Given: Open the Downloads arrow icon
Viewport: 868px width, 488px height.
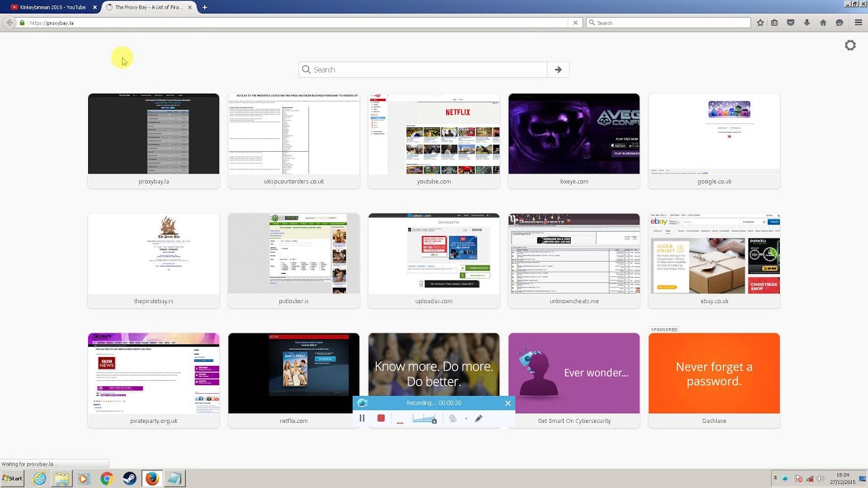Looking at the screenshot, I should 807,22.
